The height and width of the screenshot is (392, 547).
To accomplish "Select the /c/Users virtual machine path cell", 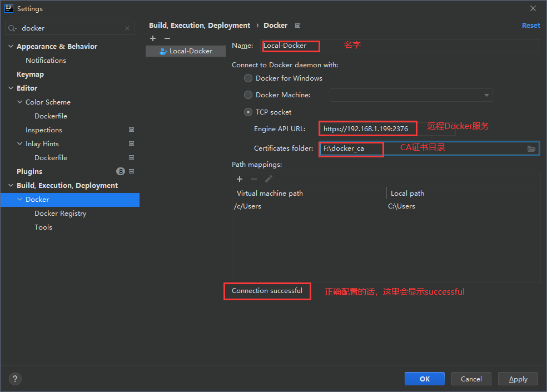I will pyautogui.click(x=309, y=206).
